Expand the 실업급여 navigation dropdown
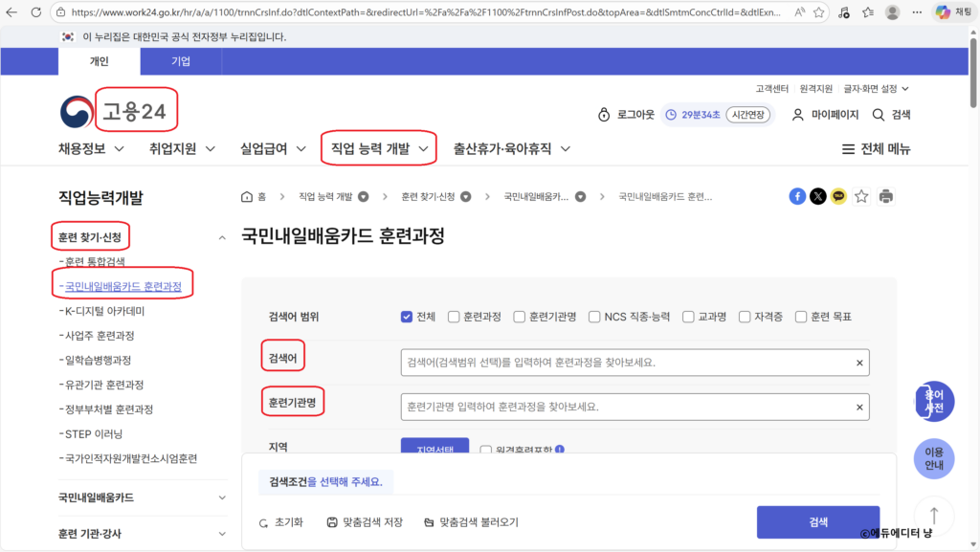Image resolution: width=980 pixels, height=552 pixels. 271,148
